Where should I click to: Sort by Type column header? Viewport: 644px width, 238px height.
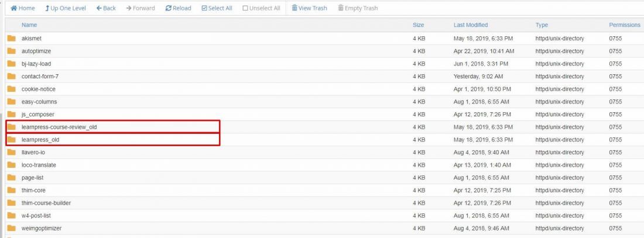[542, 25]
